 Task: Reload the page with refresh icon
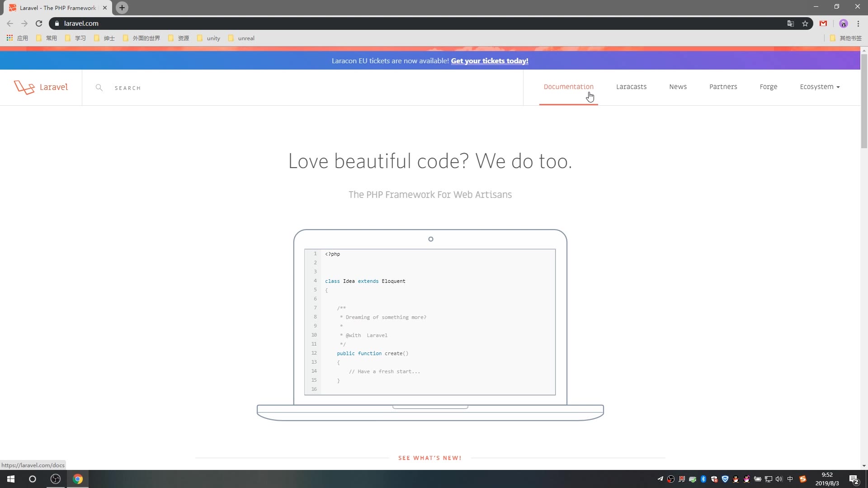coord(39,23)
